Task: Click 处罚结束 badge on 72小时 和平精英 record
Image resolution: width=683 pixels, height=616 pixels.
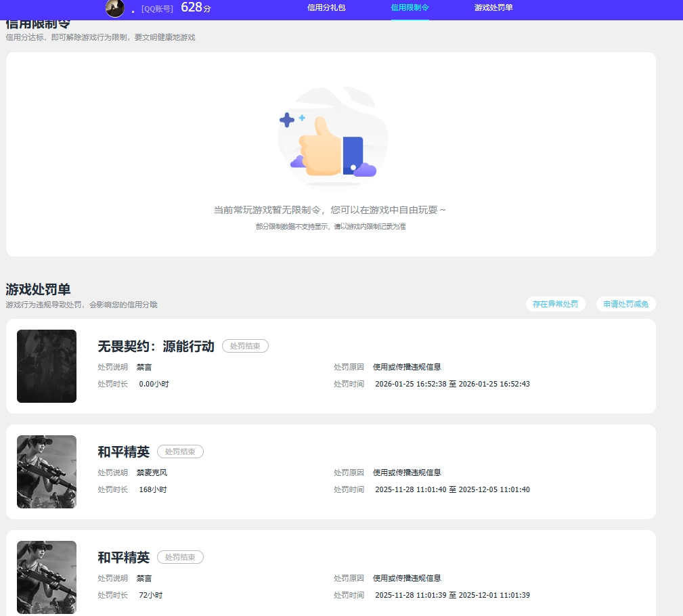Action: tap(180, 557)
